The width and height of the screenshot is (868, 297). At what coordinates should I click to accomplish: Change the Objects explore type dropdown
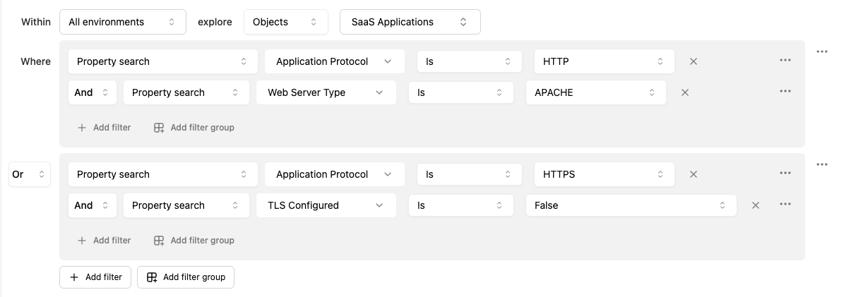[x=285, y=22]
